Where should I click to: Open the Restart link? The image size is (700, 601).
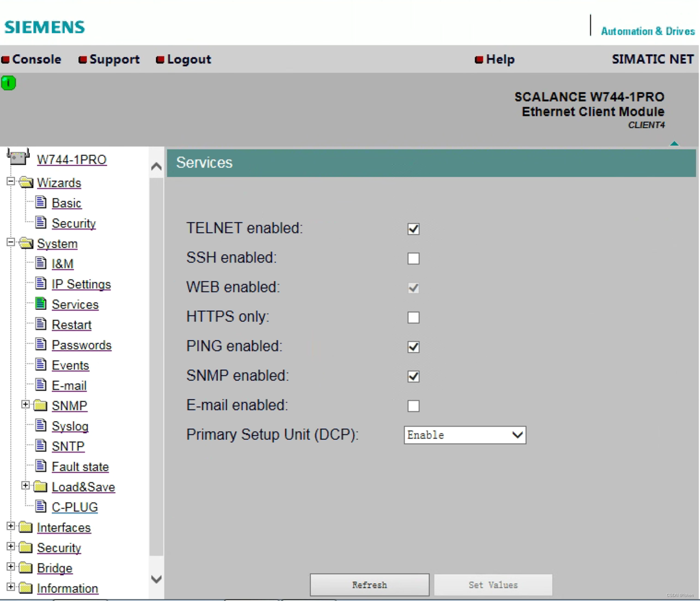coord(71,325)
